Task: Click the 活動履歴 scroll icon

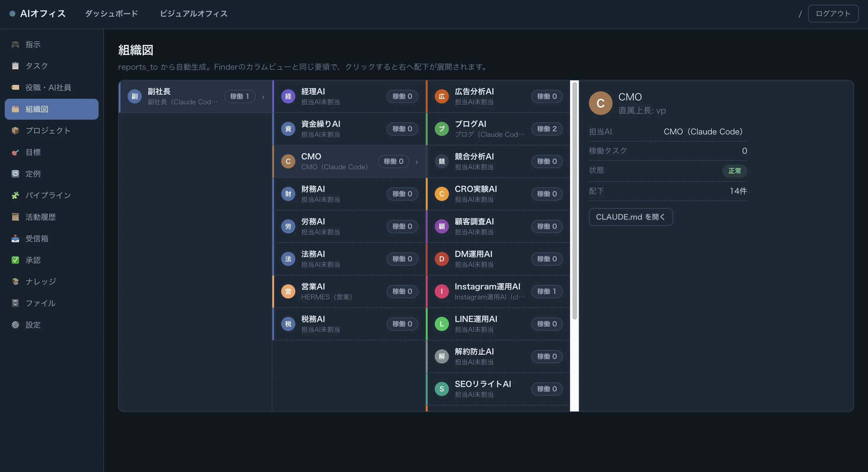Action: coord(15,217)
